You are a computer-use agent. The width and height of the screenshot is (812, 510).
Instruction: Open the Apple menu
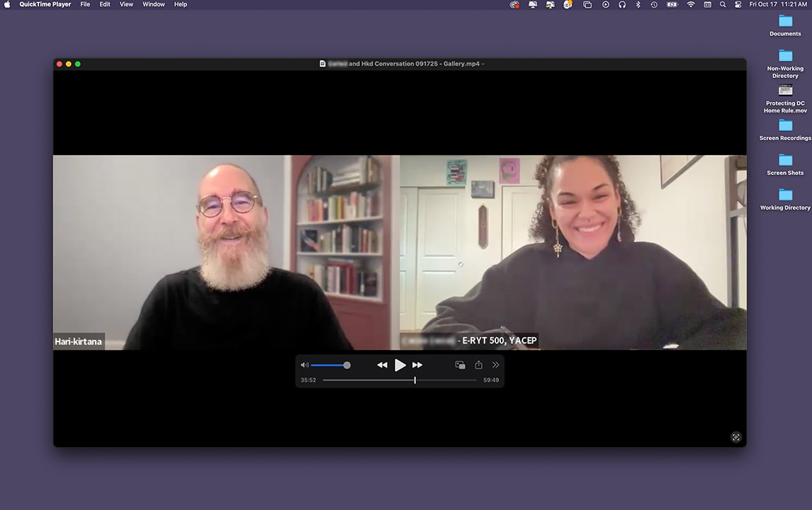(x=8, y=4)
